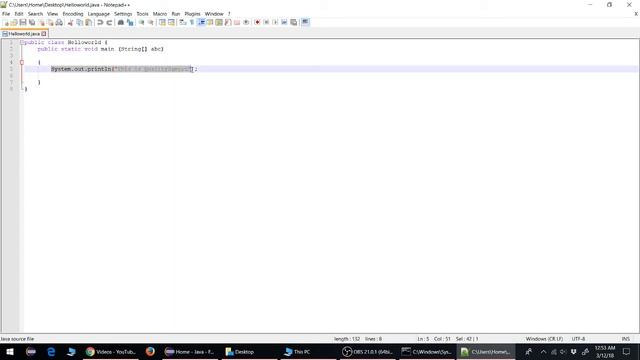Stop macro recording toolbar icon
This screenshot has height=360, width=640.
266,22
